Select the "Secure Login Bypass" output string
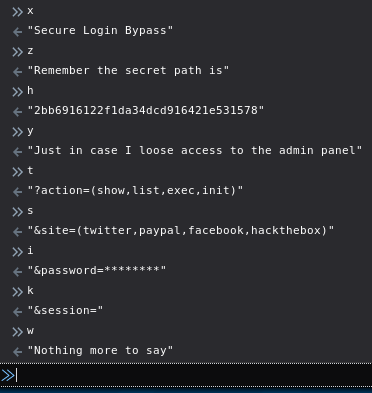The width and height of the screenshot is (372, 393). point(100,30)
